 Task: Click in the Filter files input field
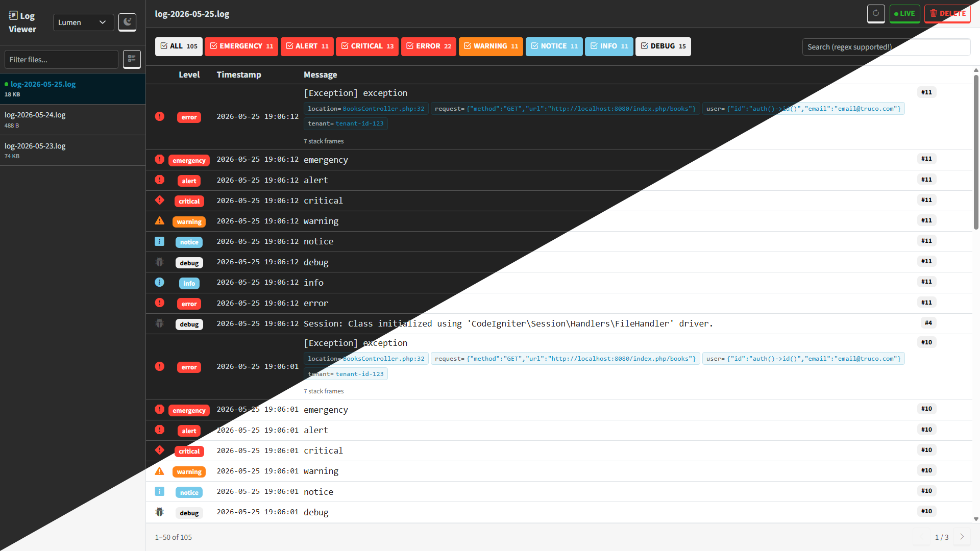pyautogui.click(x=61, y=59)
